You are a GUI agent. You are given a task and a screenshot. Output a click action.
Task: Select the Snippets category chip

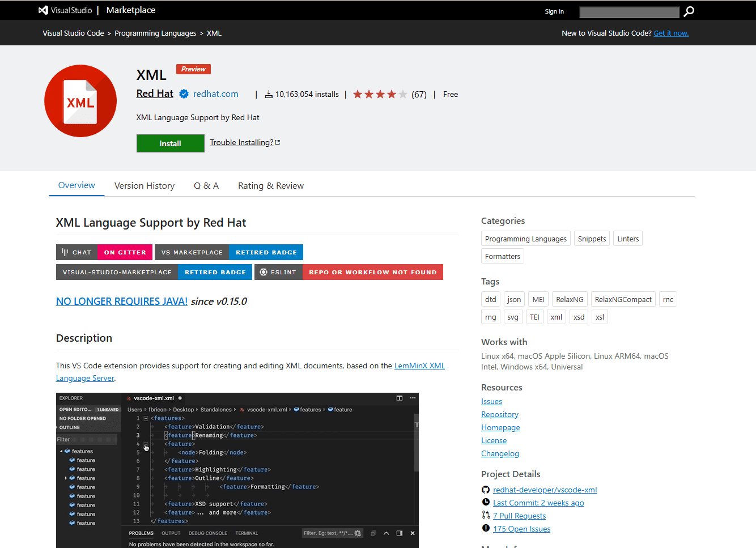point(592,239)
